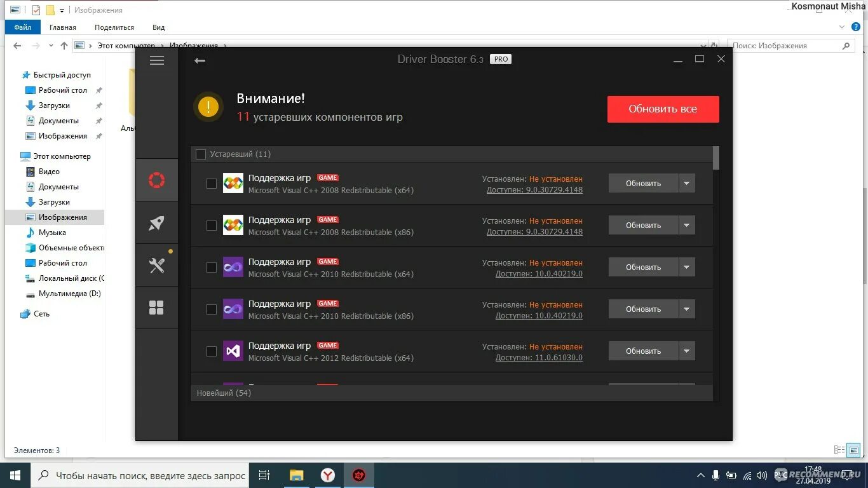Go back with the Driver Booster arrow
Screen dimensions: 868x488
tap(200, 60)
